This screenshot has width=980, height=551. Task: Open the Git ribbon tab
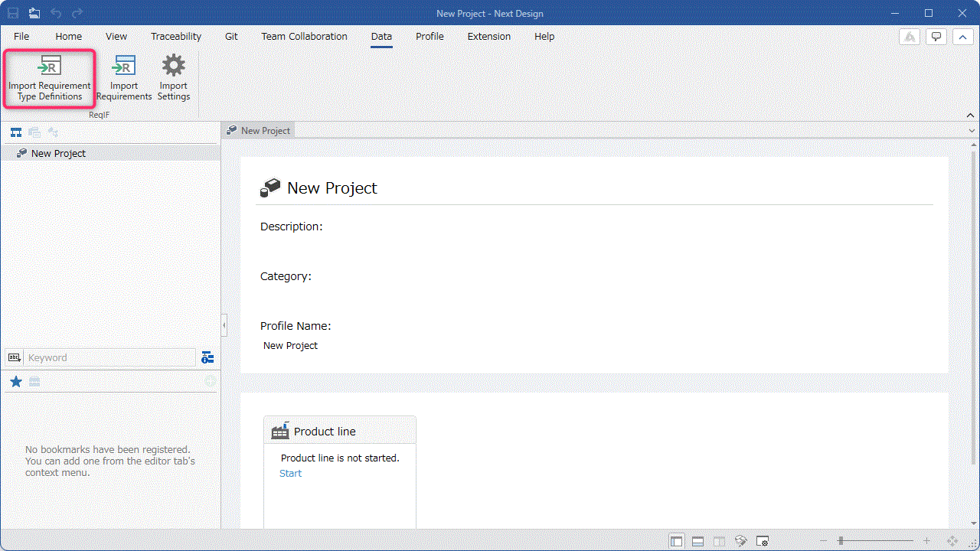tap(231, 36)
